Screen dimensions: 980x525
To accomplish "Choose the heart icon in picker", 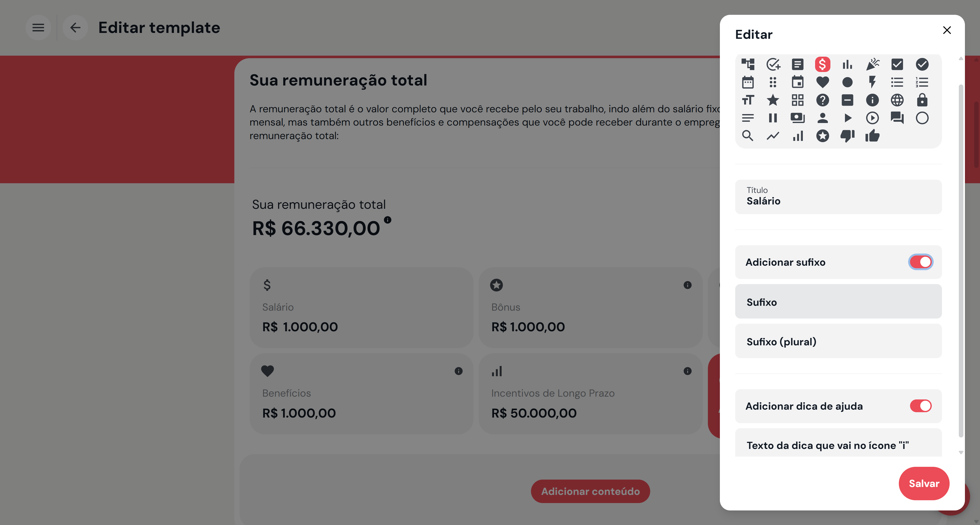I will [x=822, y=82].
